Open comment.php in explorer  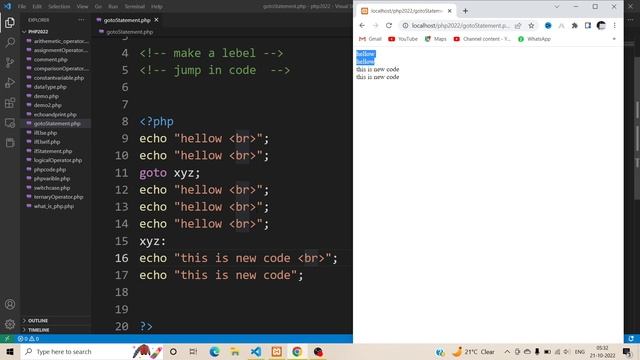tap(51, 59)
